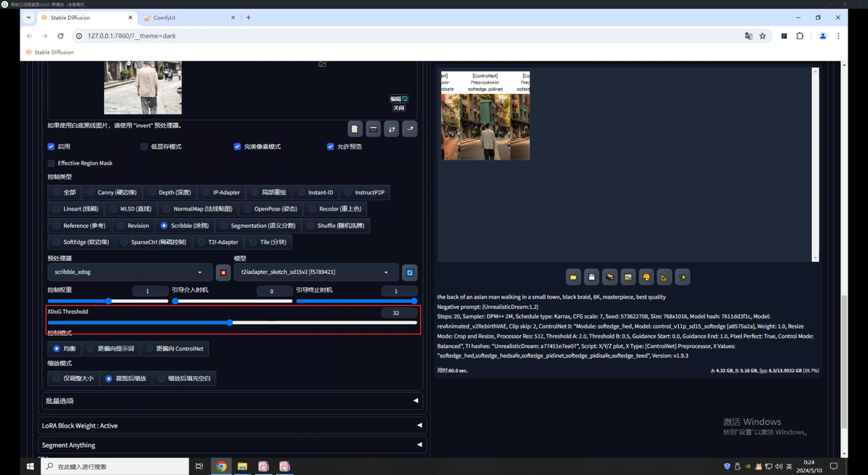This screenshot has height=475, width=868.
Task: Click Chrome icon in taskbar
Action: (221, 466)
